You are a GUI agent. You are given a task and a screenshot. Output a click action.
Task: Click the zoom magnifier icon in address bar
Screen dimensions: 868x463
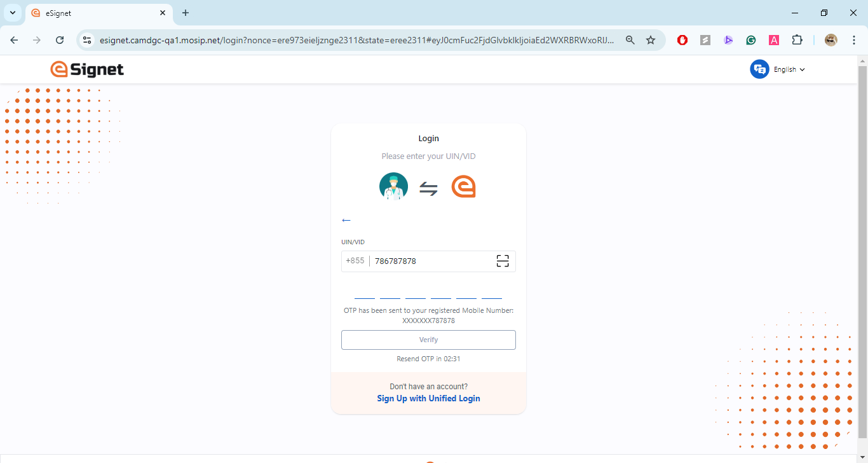pos(630,40)
